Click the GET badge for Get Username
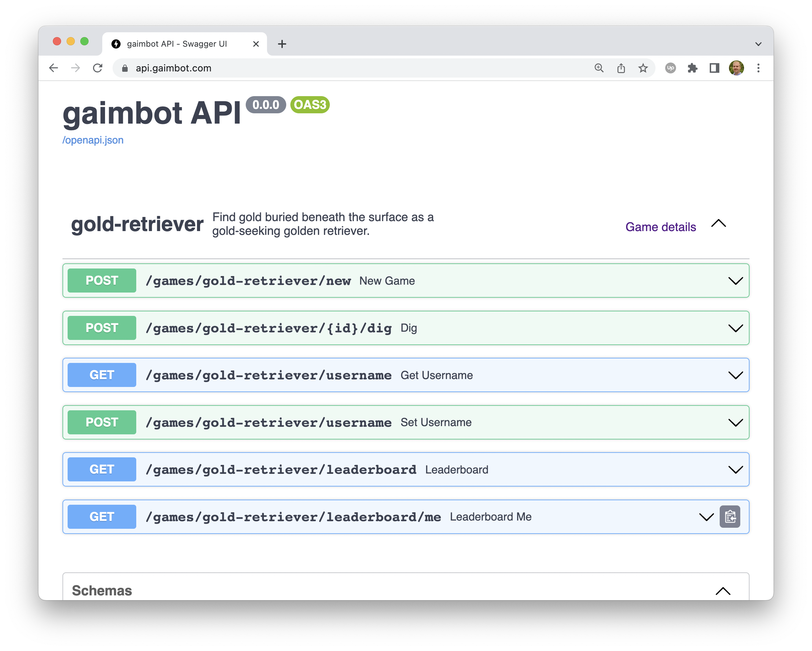 coord(102,375)
